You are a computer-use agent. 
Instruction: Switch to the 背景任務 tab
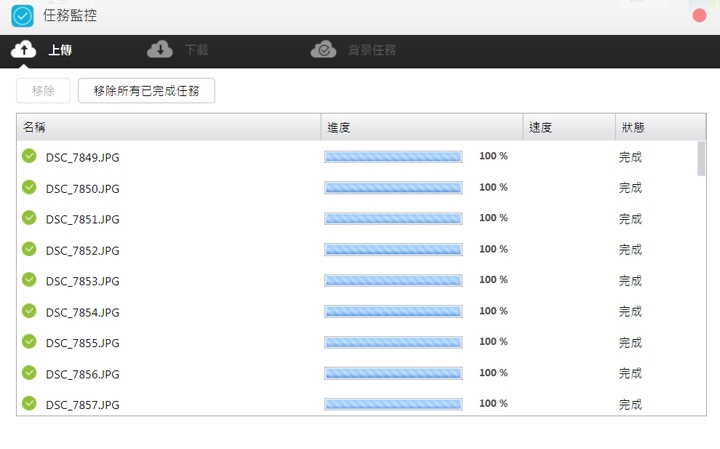pyautogui.click(x=372, y=50)
